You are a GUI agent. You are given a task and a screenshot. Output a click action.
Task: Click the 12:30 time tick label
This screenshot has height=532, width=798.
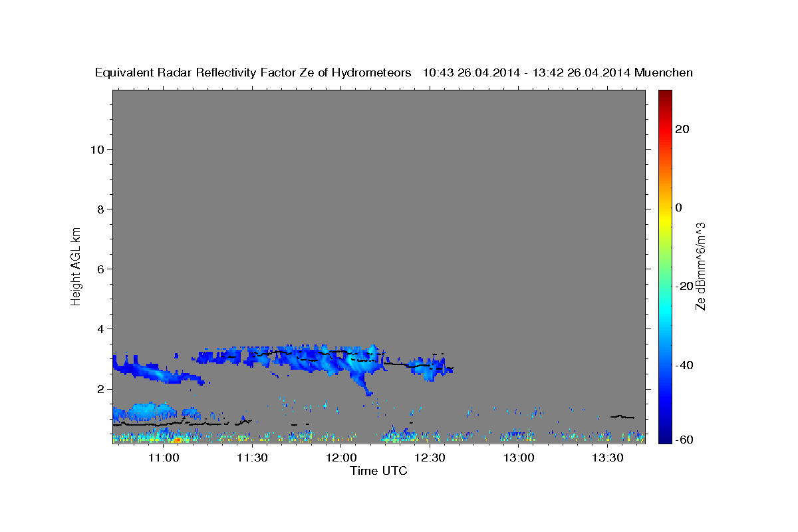430,458
